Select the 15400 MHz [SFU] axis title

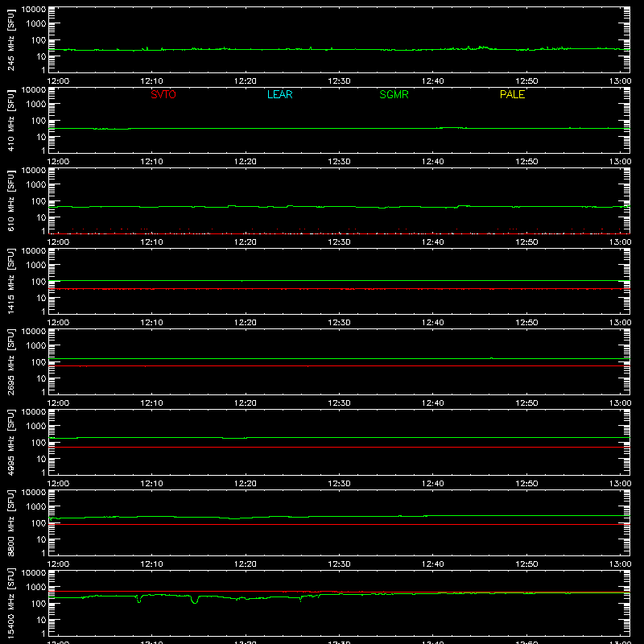11,603
